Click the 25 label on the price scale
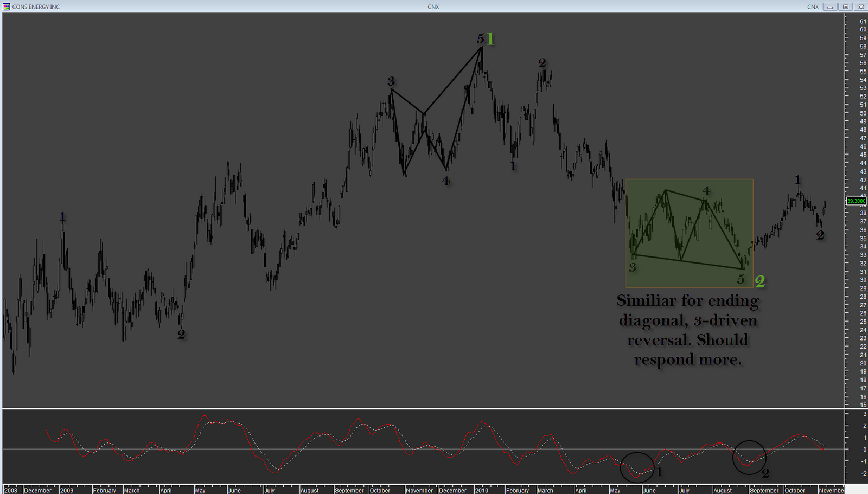The height and width of the screenshot is (494, 868). pos(863,322)
